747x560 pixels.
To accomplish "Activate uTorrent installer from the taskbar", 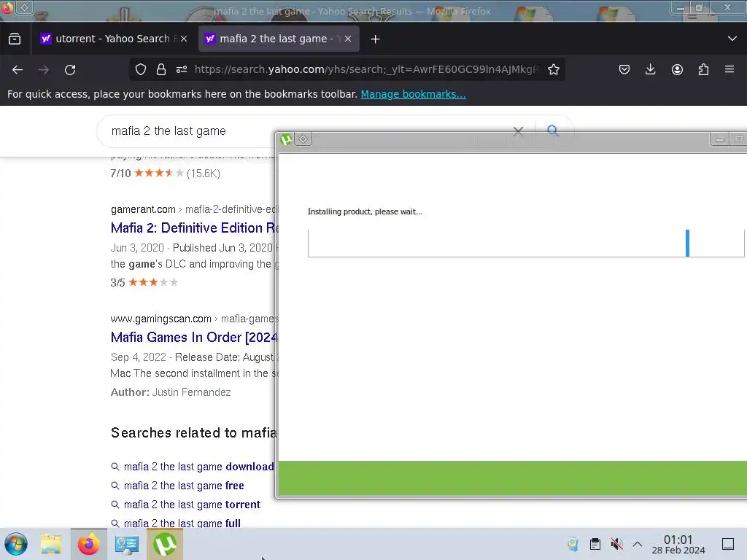I will [x=165, y=544].
